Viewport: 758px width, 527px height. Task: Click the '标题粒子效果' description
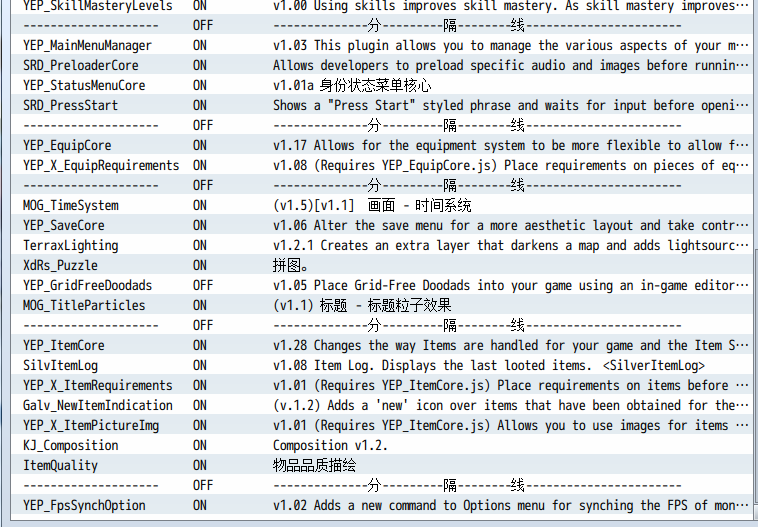click(x=362, y=306)
